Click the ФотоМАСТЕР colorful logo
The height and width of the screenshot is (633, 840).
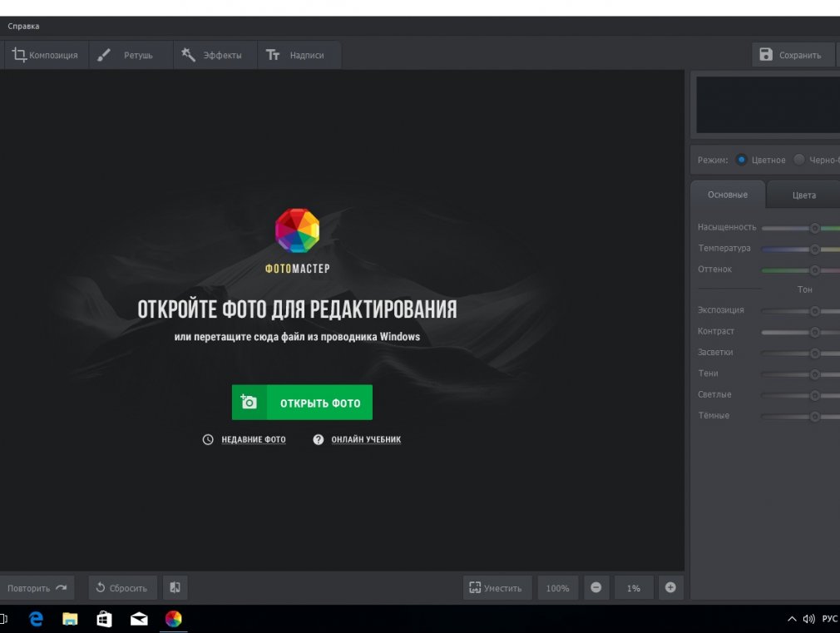(x=297, y=230)
